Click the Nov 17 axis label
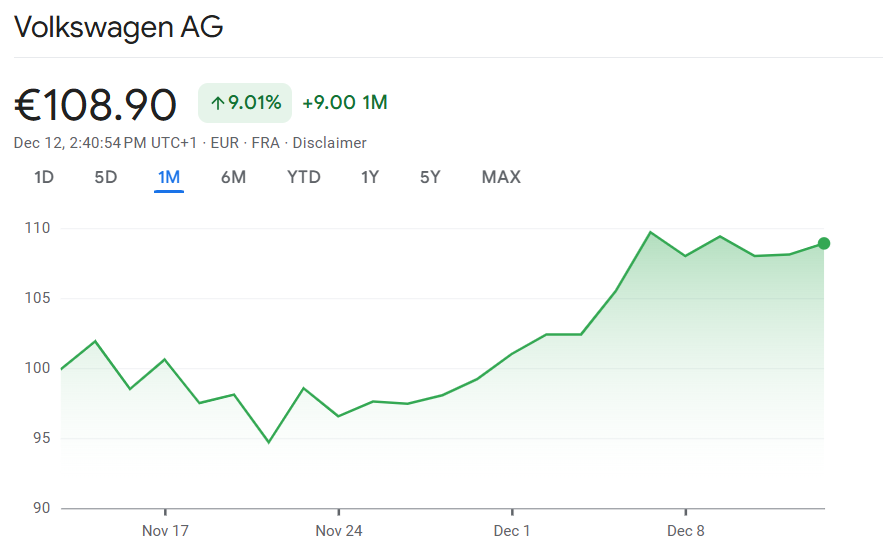This screenshot has height=549, width=883. [165, 531]
